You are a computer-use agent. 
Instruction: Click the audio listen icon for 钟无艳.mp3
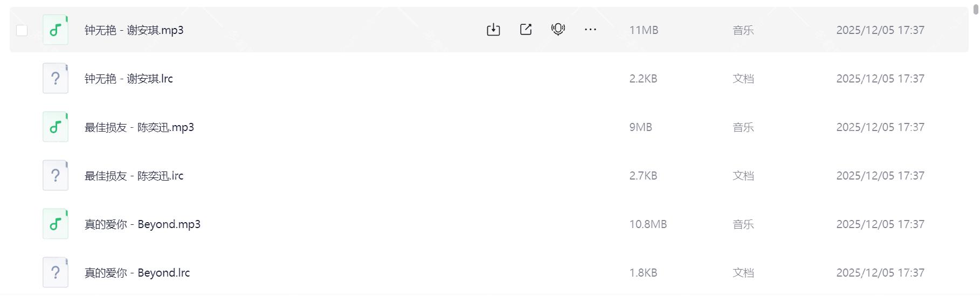(558, 30)
